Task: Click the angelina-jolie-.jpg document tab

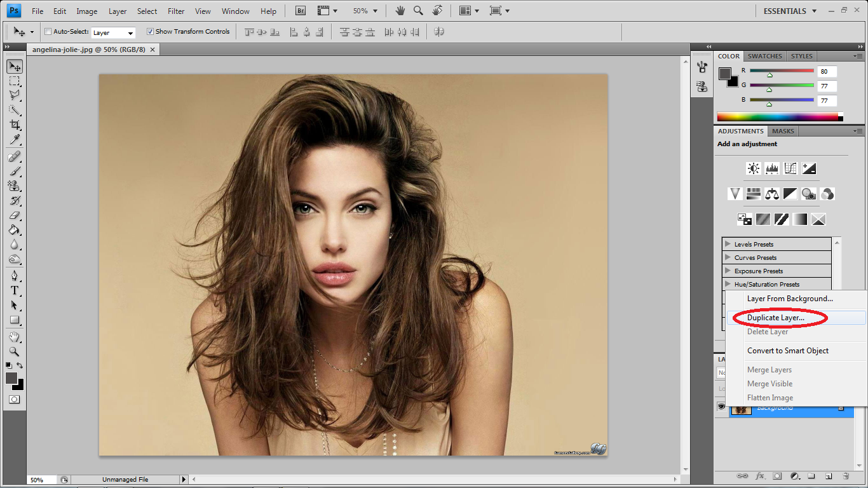Action: (93, 49)
